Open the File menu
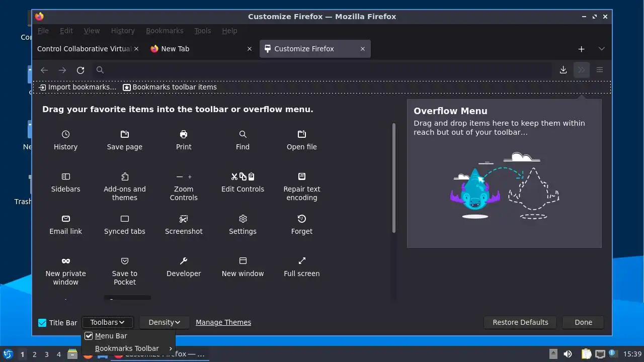 43,31
